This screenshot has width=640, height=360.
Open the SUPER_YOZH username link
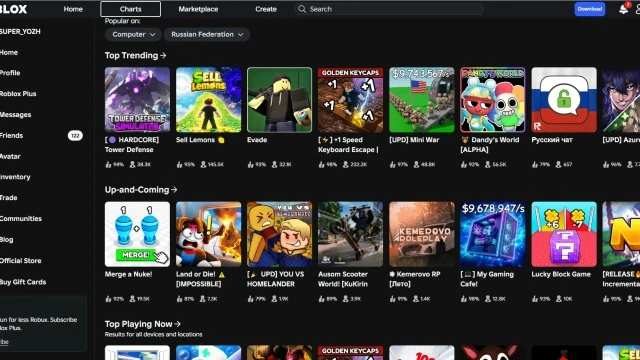[20, 31]
